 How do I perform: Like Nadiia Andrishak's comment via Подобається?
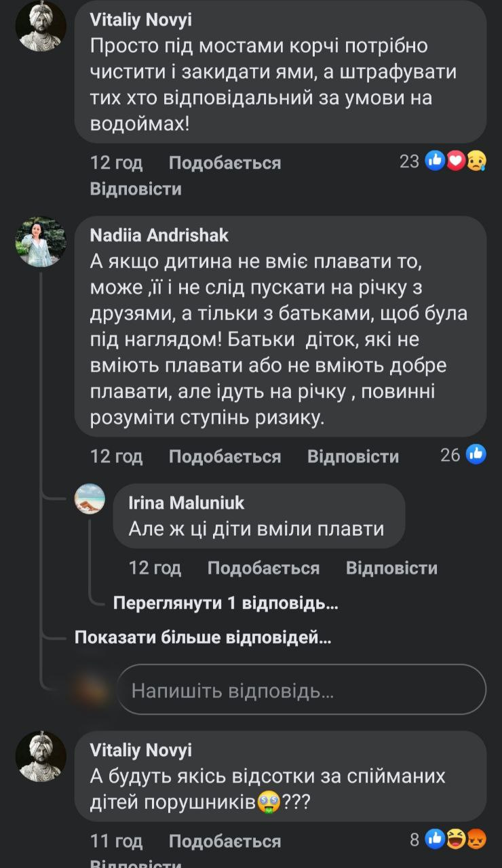(x=225, y=456)
